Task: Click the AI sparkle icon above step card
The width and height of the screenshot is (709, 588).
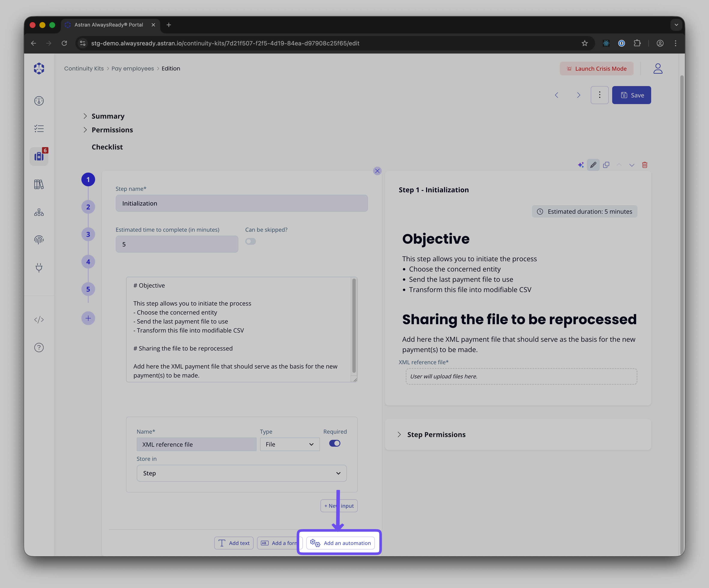Action: [581, 165]
